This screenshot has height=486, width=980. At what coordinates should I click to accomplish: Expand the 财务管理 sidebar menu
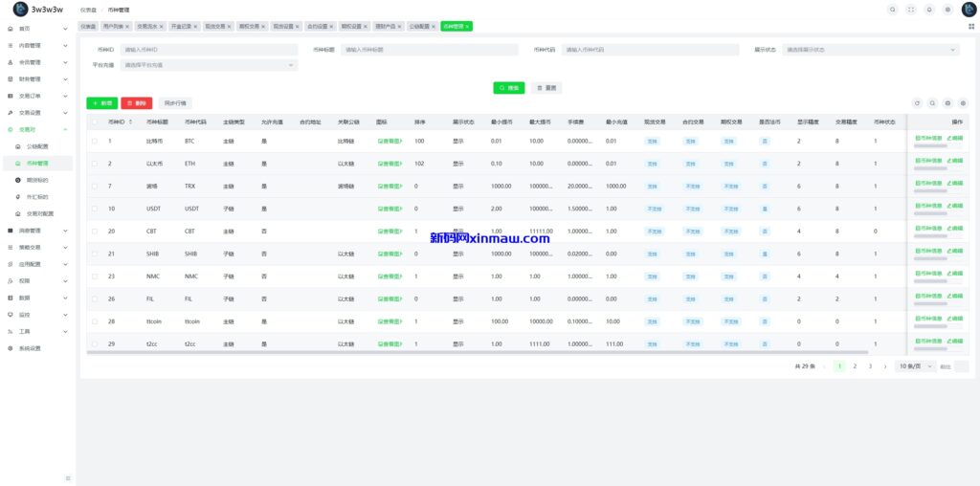(38, 79)
